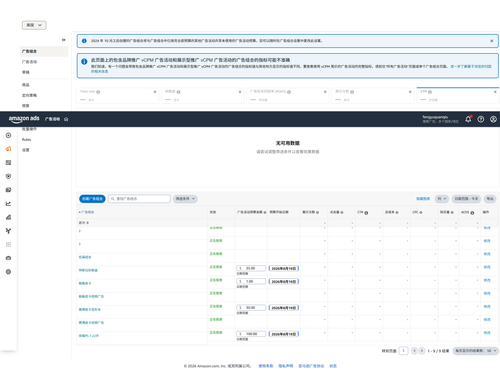This screenshot has width=500, height=374.
Task: Remove the CTR metric card
Action: coord(495,92)
